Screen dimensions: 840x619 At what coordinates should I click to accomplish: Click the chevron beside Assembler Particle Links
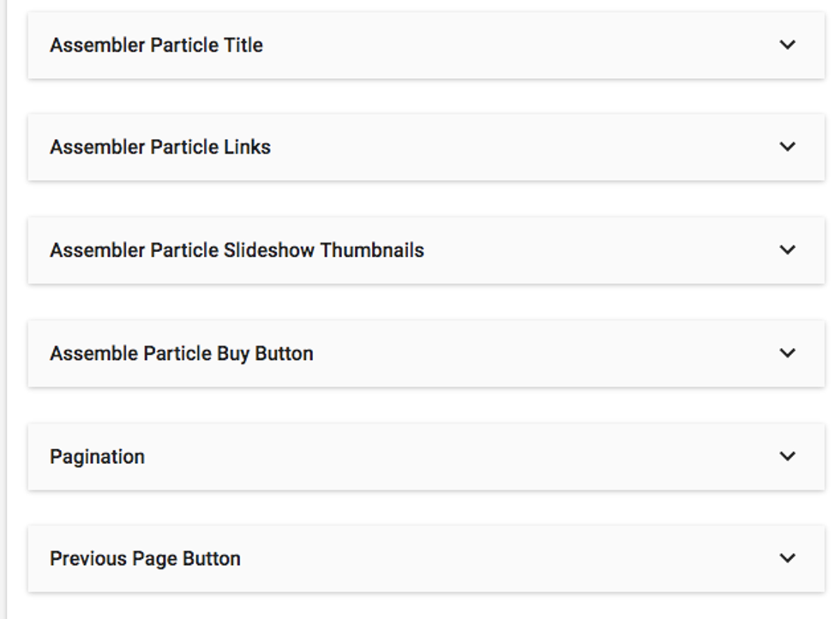[787, 147]
